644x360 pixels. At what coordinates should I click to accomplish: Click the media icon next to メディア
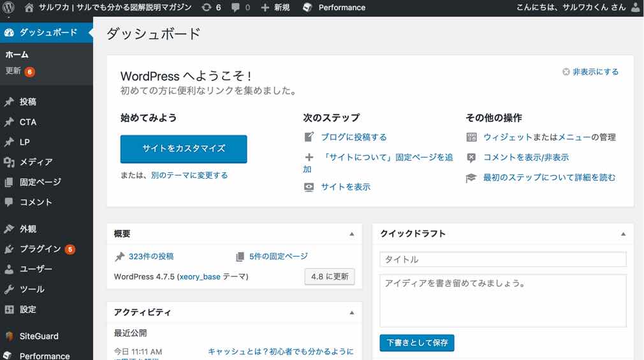pyautogui.click(x=9, y=162)
